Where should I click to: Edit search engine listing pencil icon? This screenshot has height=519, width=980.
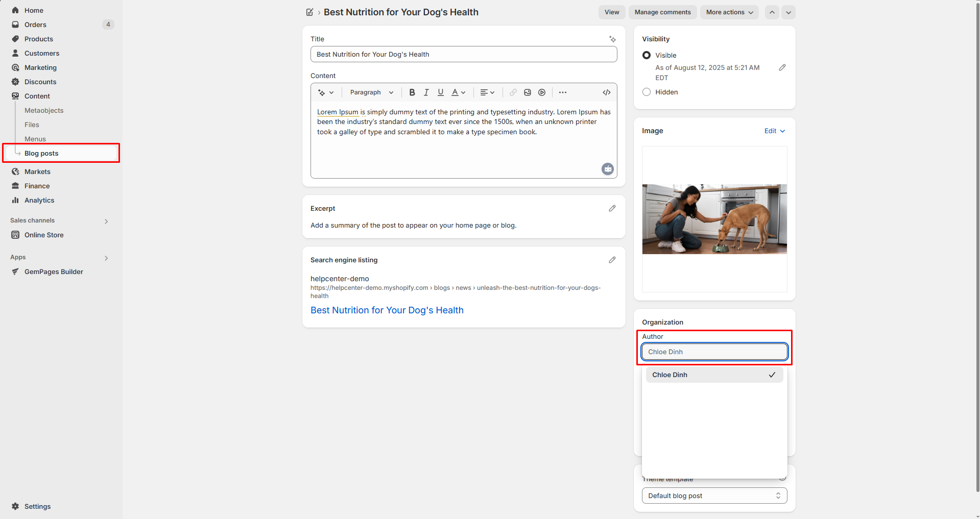pyautogui.click(x=612, y=260)
